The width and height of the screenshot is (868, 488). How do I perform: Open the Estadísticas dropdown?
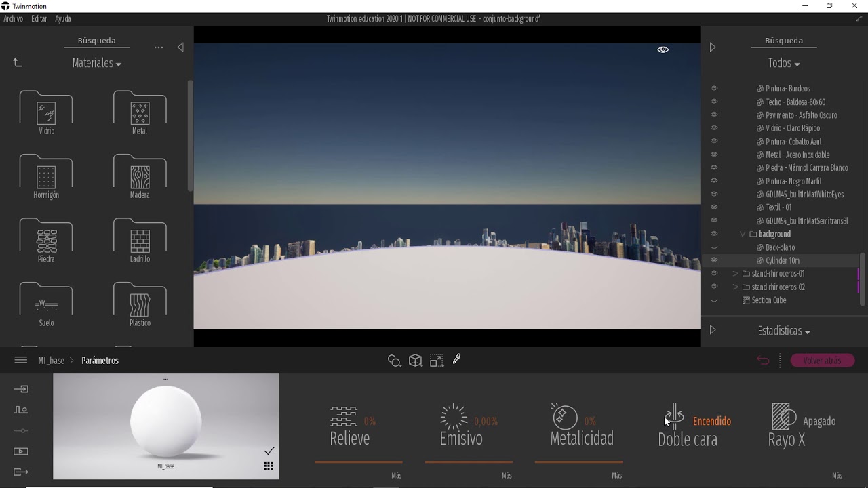[x=784, y=331]
